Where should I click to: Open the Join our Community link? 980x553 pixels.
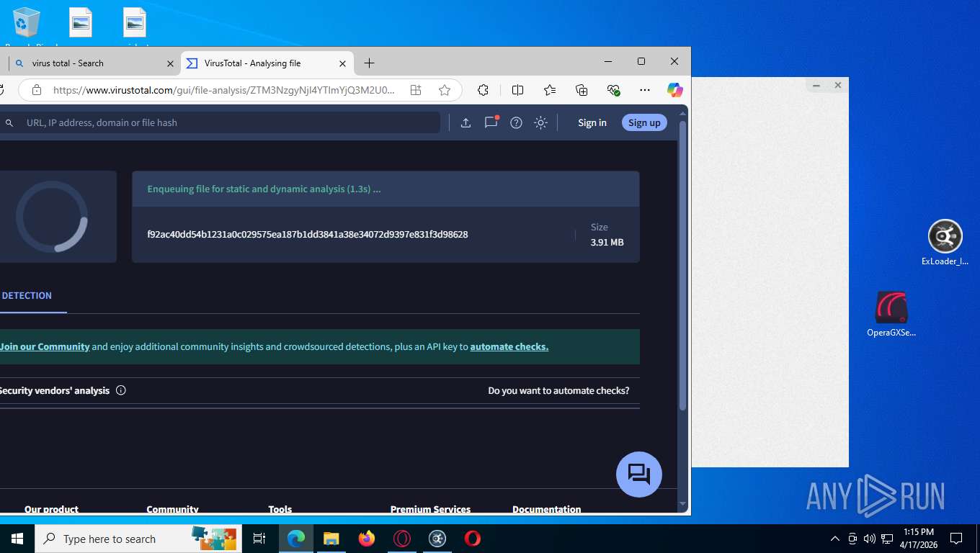click(x=45, y=346)
